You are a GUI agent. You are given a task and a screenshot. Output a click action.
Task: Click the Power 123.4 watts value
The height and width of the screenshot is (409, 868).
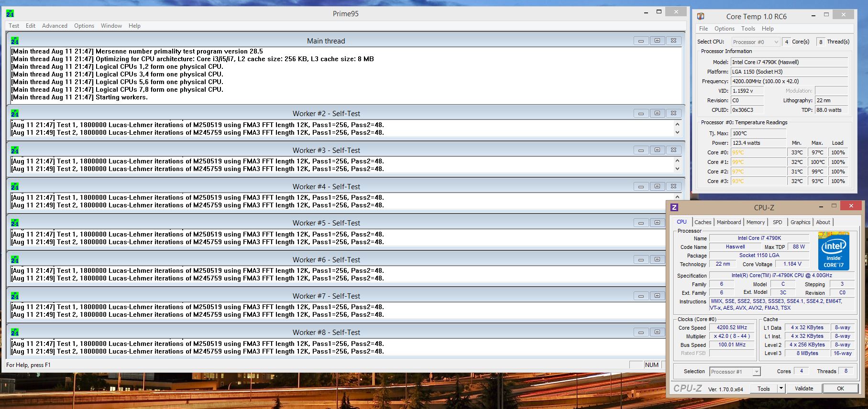pyautogui.click(x=758, y=143)
